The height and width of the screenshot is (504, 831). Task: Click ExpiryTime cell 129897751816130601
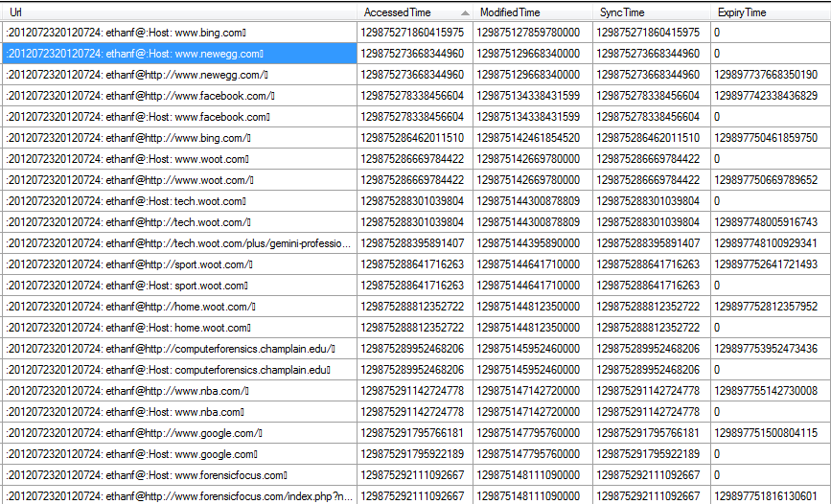(x=771, y=495)
